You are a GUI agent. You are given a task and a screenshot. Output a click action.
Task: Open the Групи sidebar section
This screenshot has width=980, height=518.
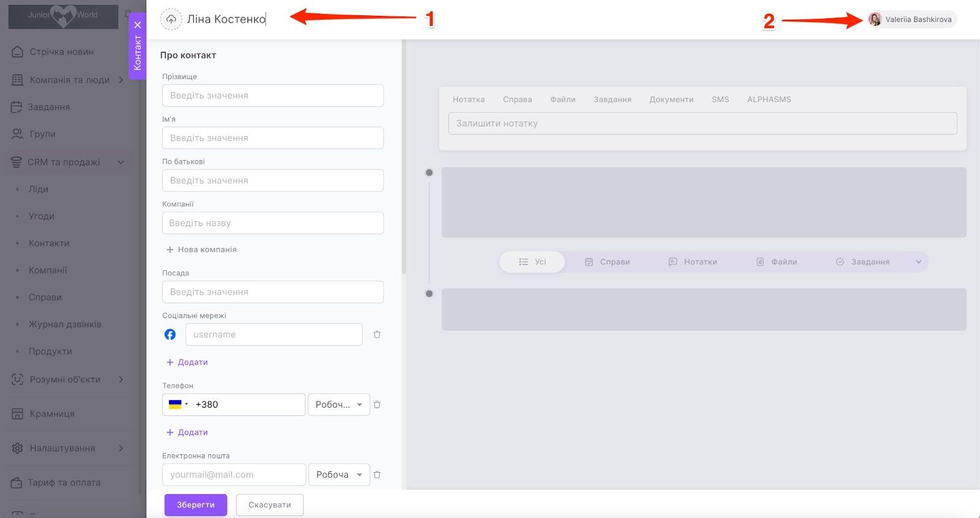coord(42,134)
